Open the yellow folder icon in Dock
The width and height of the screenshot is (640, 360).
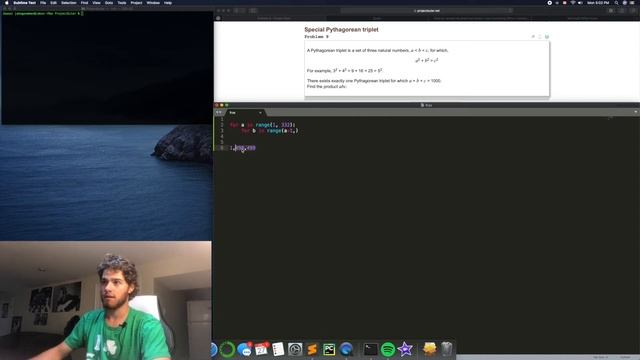tap(429, 349)
